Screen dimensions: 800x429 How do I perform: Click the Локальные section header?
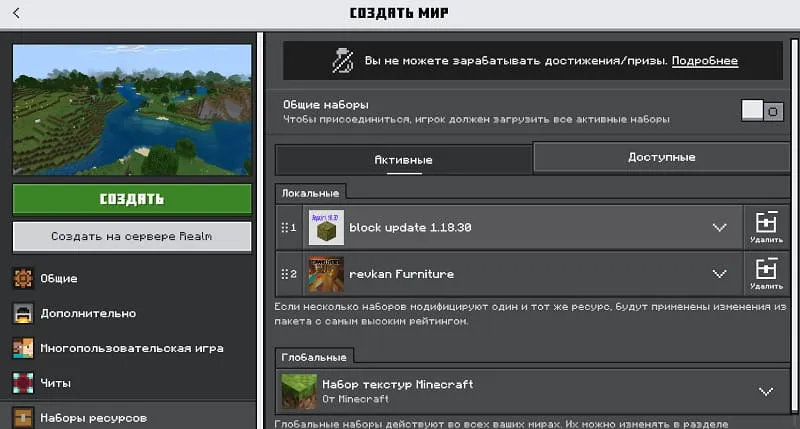(311, 193)
